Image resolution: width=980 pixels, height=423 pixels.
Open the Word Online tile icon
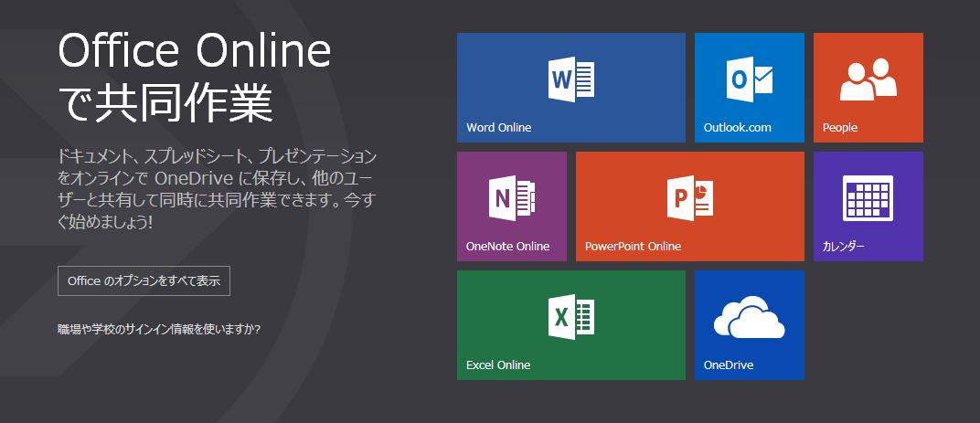570,80
